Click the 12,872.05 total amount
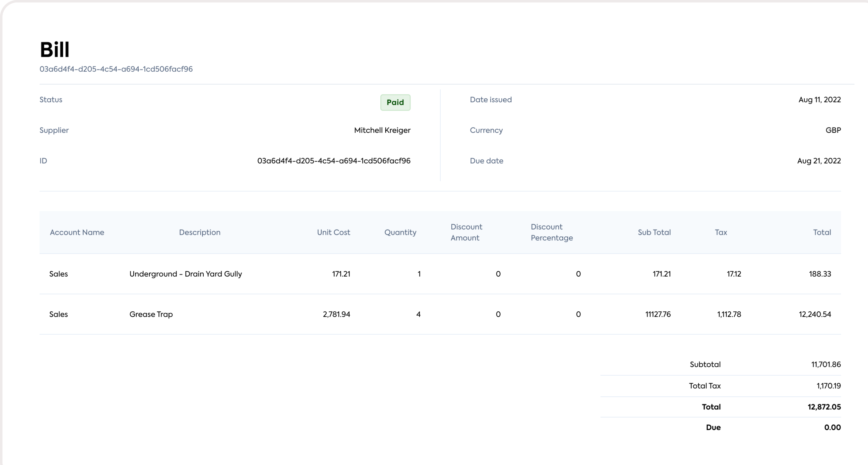 824,407
